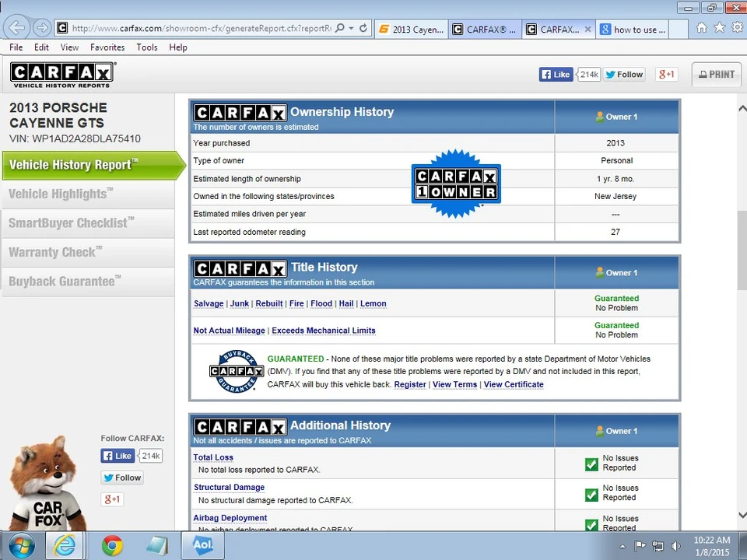The image size is (747, 560).
Task: Open Favorites star icon
Action: click(x=719, y=28)
